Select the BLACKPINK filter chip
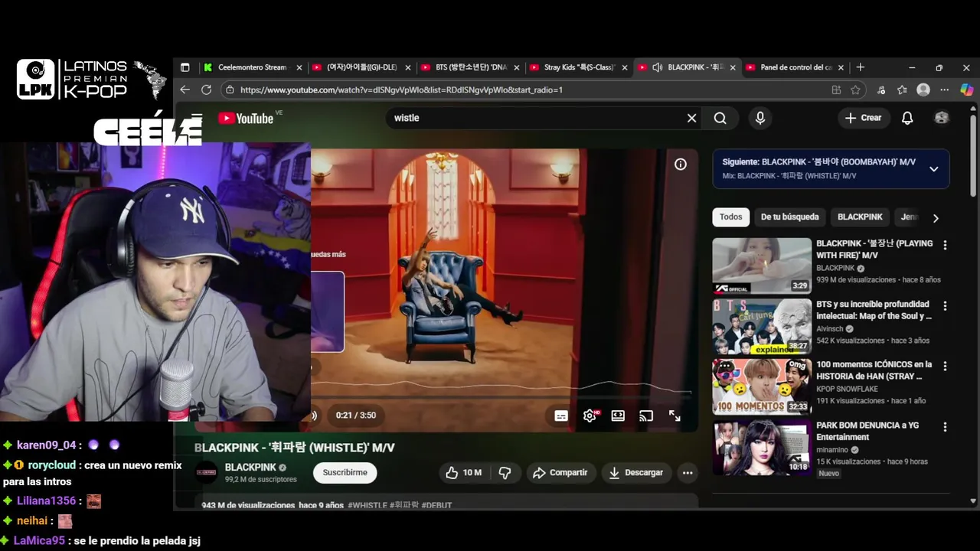The height and width of the screenshot is (551, 980). (860, 217)
